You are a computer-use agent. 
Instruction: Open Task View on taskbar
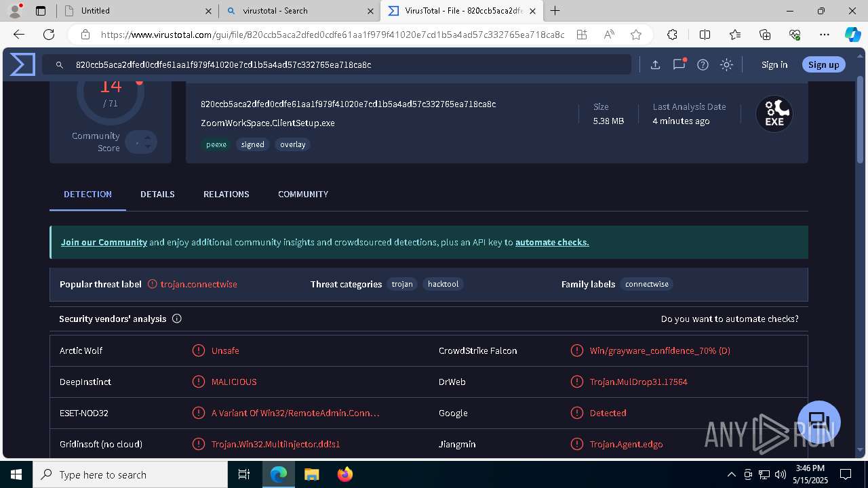[244, 474]
